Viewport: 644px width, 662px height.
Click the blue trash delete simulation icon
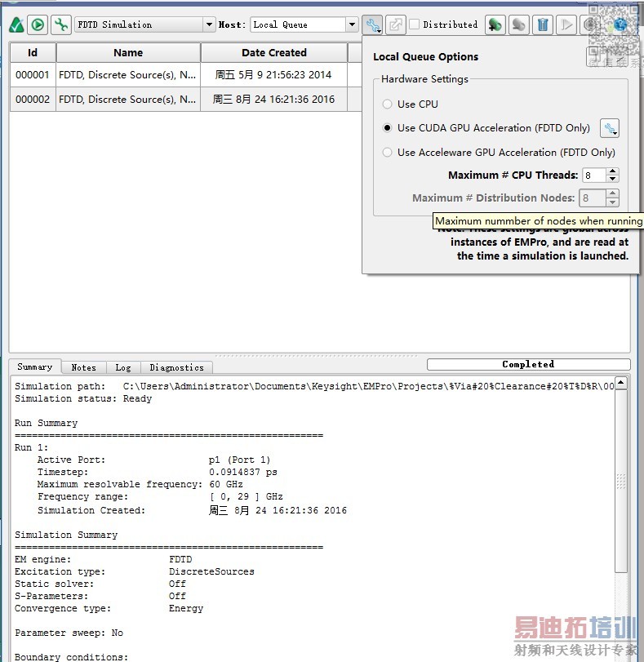click(x=543, y=25)
